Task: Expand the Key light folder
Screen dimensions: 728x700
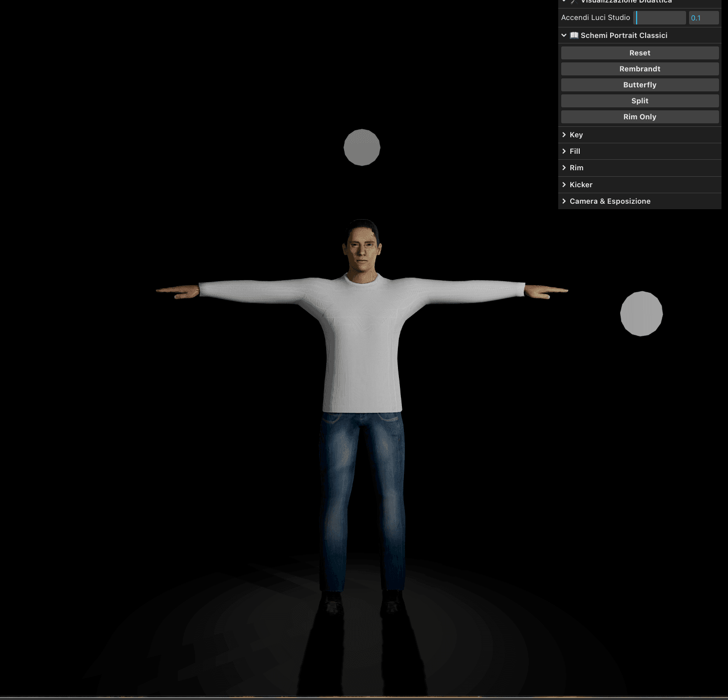Action: coord(576,135)
